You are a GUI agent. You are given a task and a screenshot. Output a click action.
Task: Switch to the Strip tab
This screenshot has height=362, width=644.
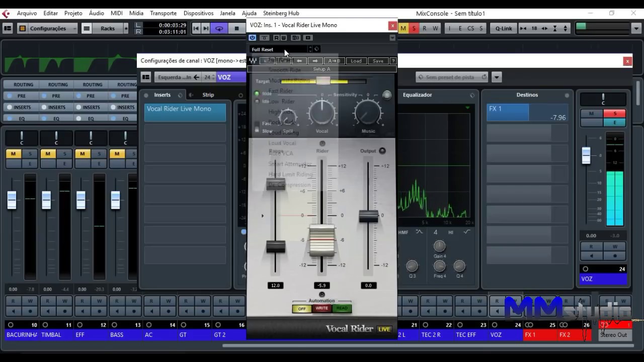coord(208,95)
